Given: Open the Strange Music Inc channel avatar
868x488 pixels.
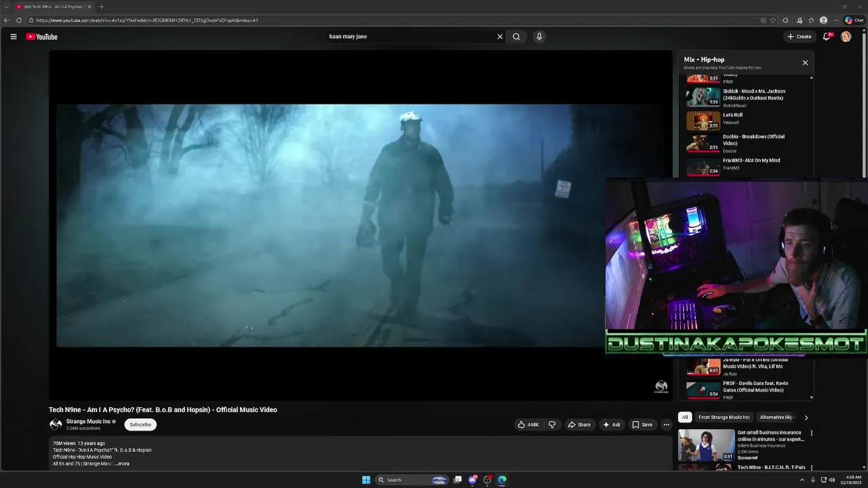Looking at the screenshot, I should point(56,424).
